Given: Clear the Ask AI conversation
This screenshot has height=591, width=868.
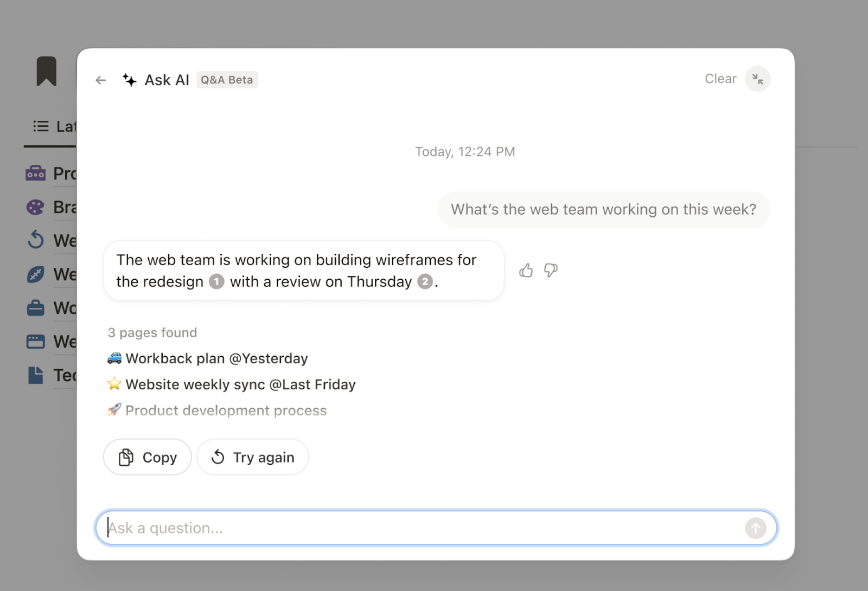Looking at the screenshot, I should (720, 79).
